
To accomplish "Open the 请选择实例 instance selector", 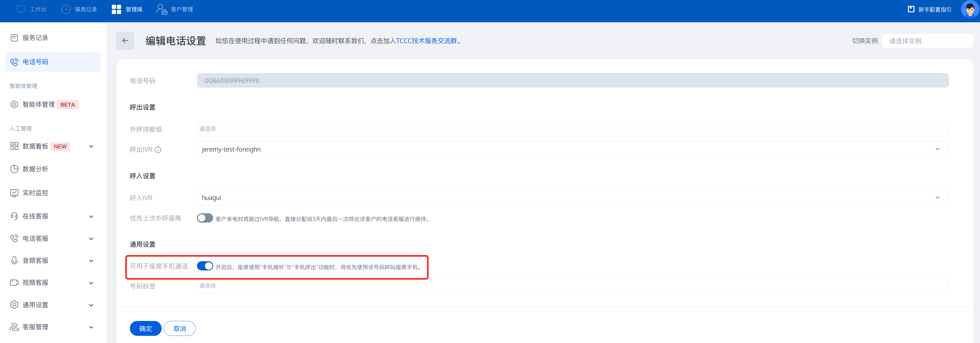I will [x=927, y=41].
